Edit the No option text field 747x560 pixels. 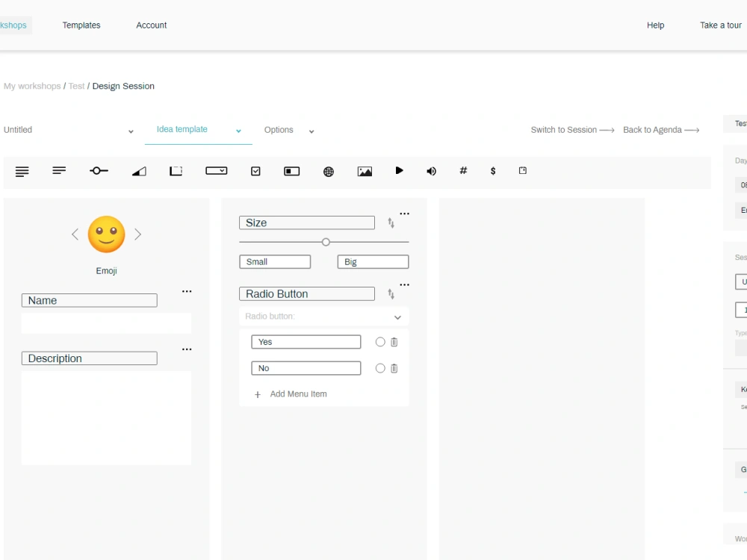(306, 368)
